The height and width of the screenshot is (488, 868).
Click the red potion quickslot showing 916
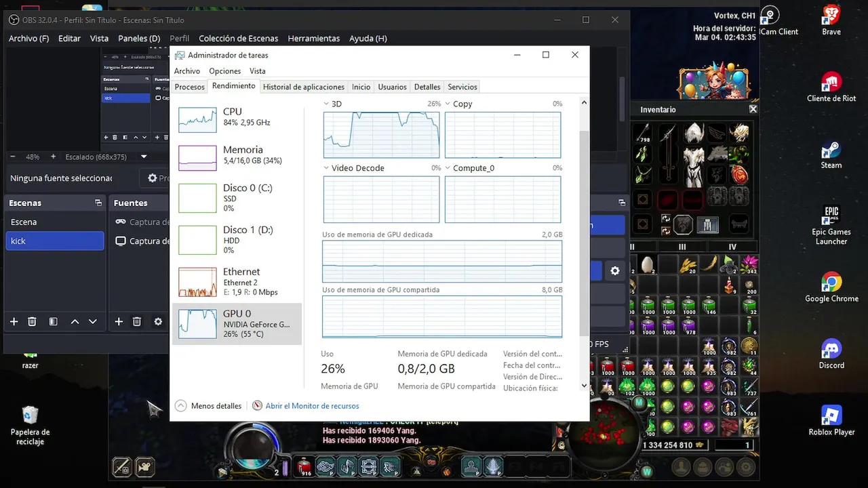[305, 466]
